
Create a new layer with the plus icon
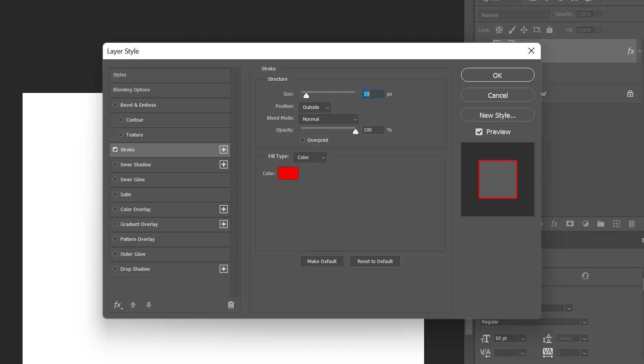(616, 224)
